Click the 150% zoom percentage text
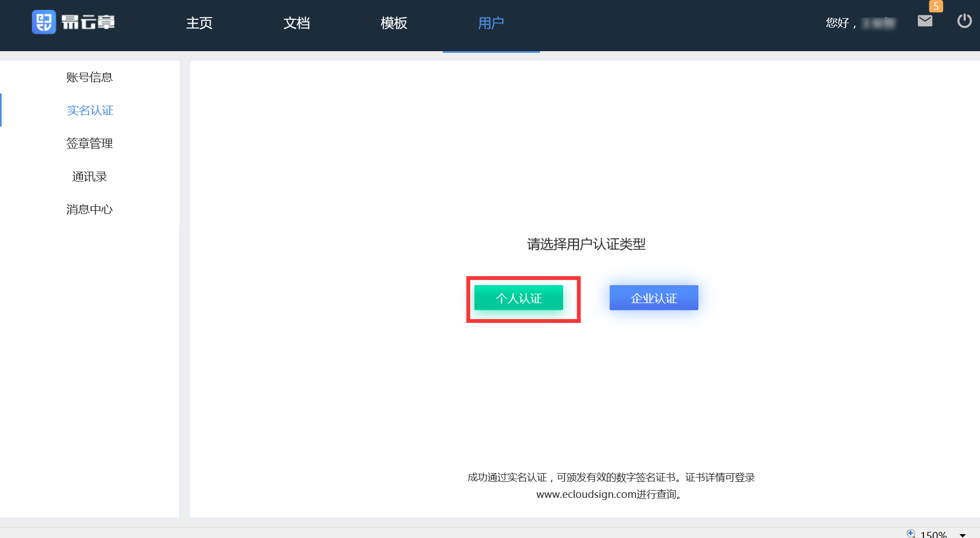Viewport: 980px width, 538px height. click(933, 535)
